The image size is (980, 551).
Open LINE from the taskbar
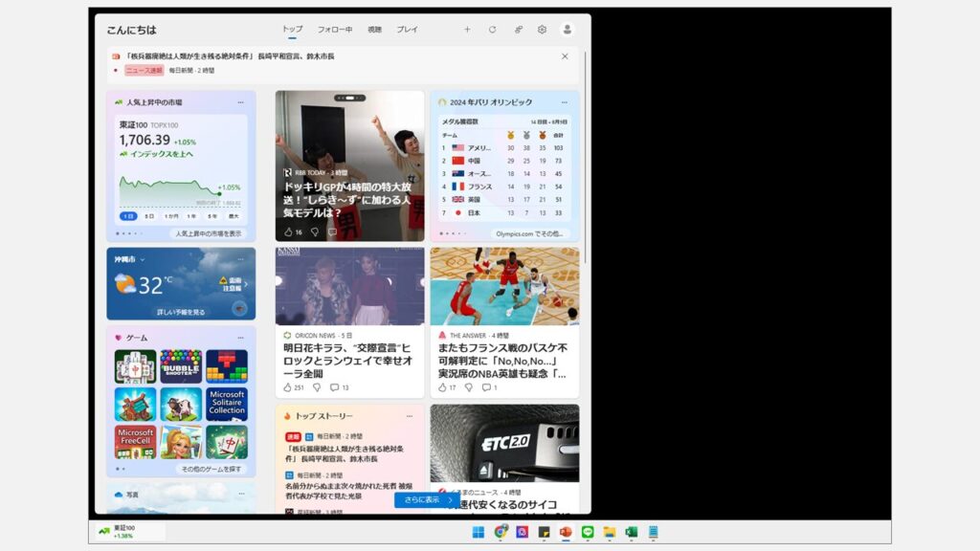(588, 532)
